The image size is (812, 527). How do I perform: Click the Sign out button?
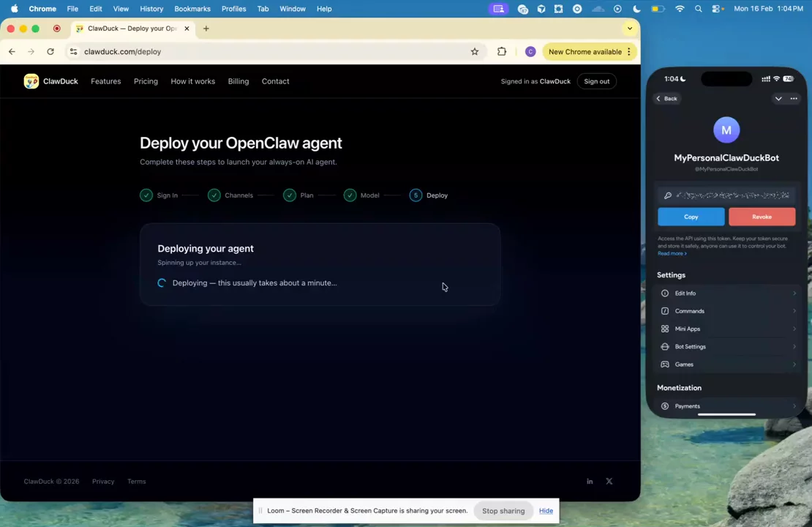596,81
